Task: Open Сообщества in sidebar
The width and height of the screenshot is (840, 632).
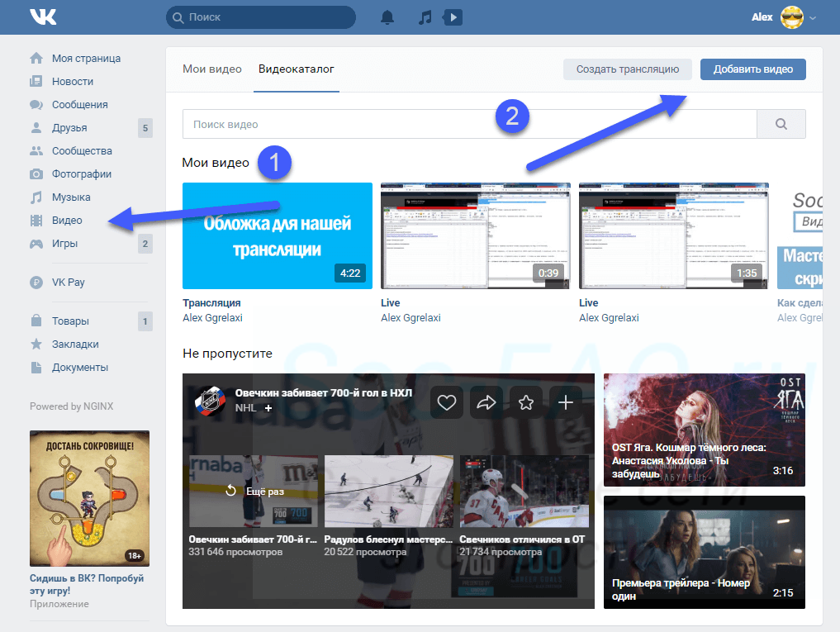Action: pos(82,150)
